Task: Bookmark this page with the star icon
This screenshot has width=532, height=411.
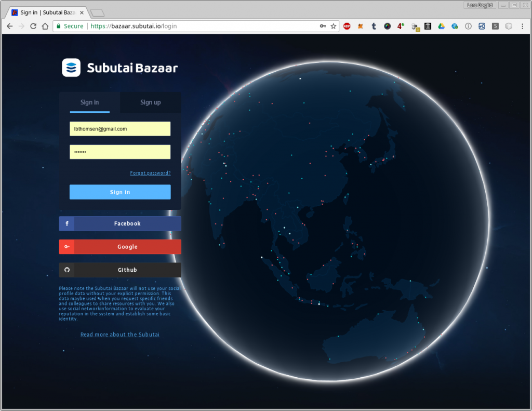Action: [334, 26]
